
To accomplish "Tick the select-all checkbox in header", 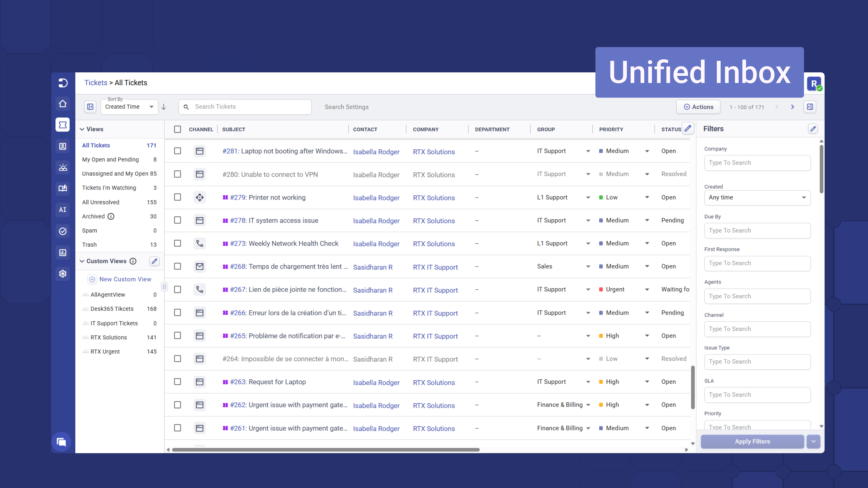I will tap(178, 129).
